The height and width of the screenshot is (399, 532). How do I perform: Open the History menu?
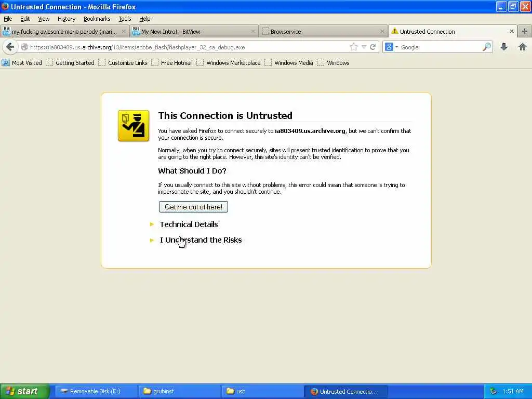(66, 19)
